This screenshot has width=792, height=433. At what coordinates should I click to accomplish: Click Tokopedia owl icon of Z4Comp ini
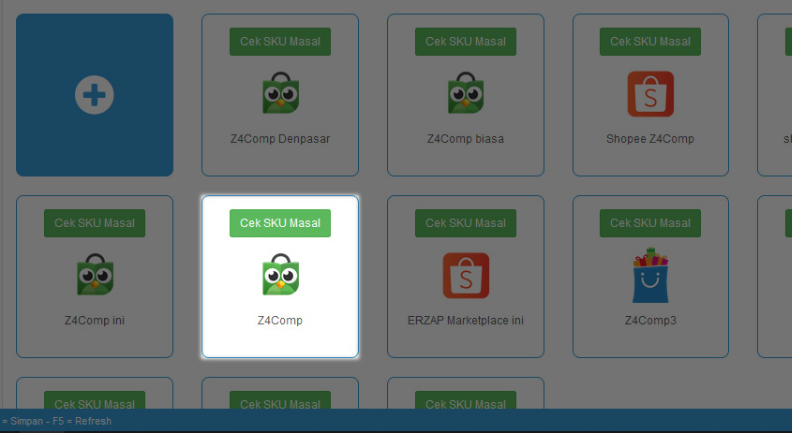[95, 275]
